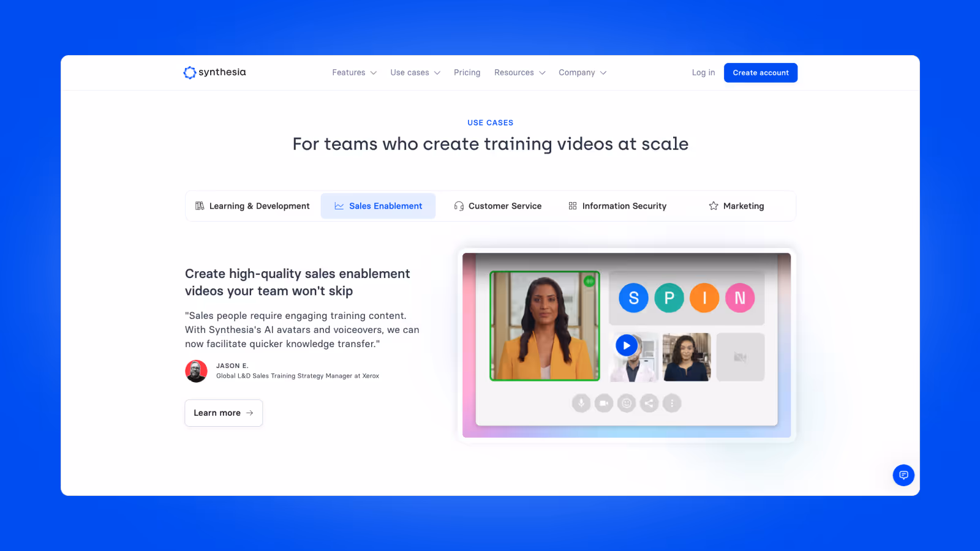Screen dimensions: 980x551
Task: Click the pink N circle
Action: tap(740, 298)
